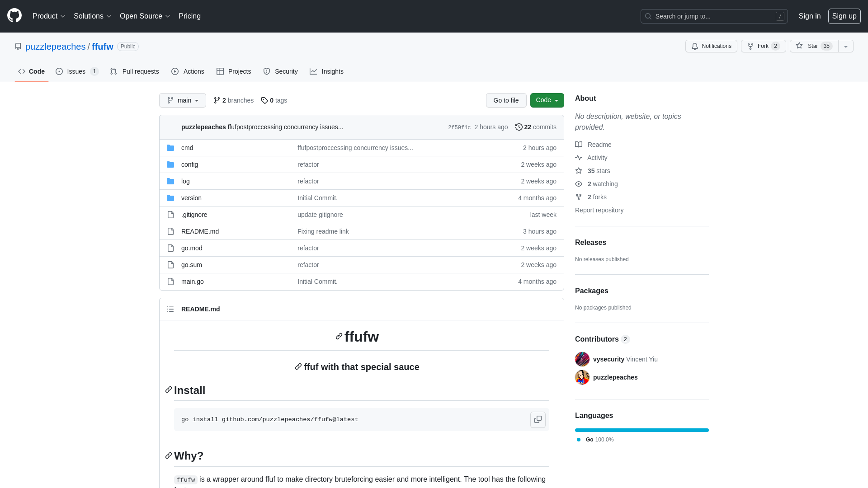
Task: Click the Go language color dot
Action: tap(579, 440)
